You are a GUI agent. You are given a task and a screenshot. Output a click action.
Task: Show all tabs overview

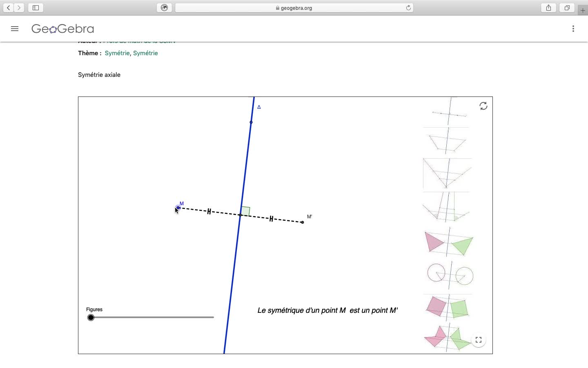(x=567, y=8)
